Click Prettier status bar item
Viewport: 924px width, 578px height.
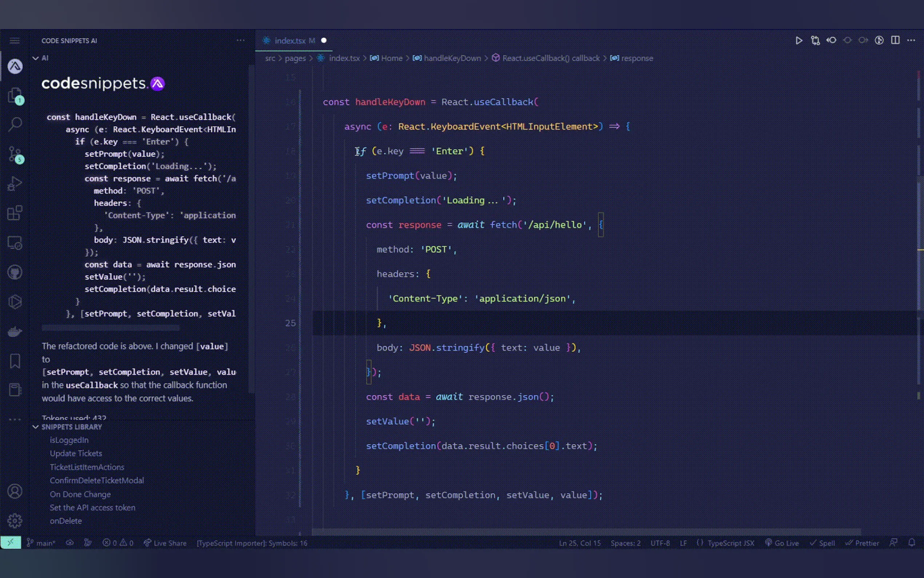(x=862, y=543)
